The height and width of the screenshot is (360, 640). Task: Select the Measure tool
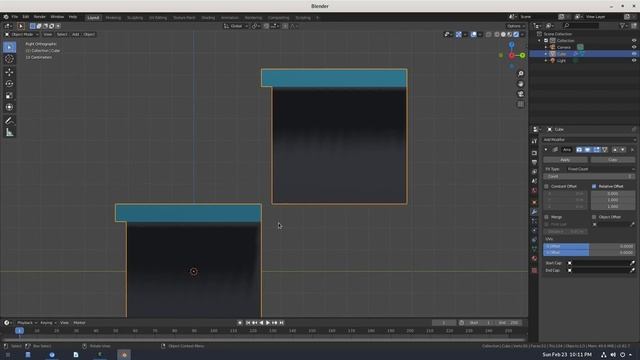click(x=9, y=133)
